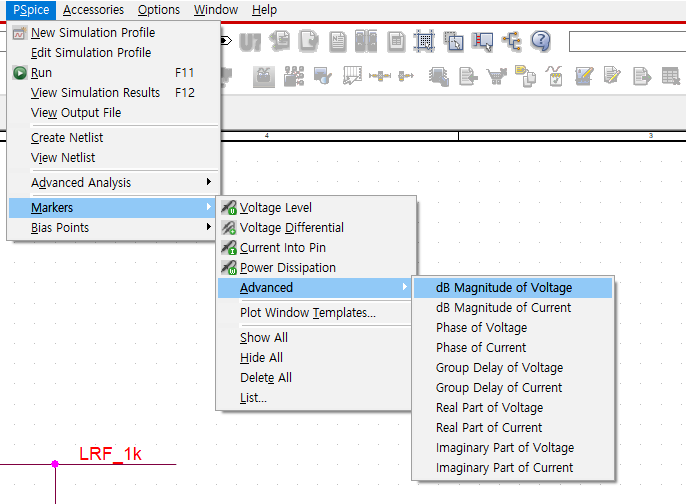This screenshot has height=504, width=686.
Task: Place a Current Into Pin marker
Action: click(315, 248)
